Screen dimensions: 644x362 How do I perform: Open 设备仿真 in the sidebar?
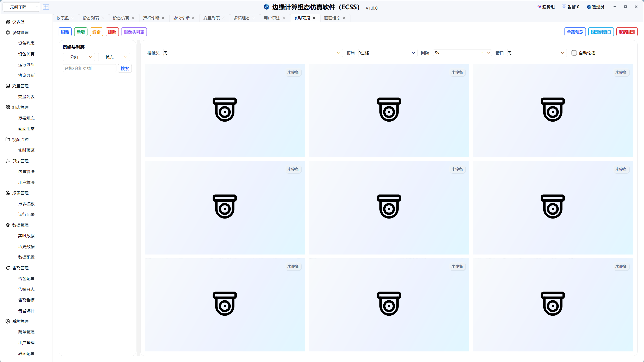[26, 54]
